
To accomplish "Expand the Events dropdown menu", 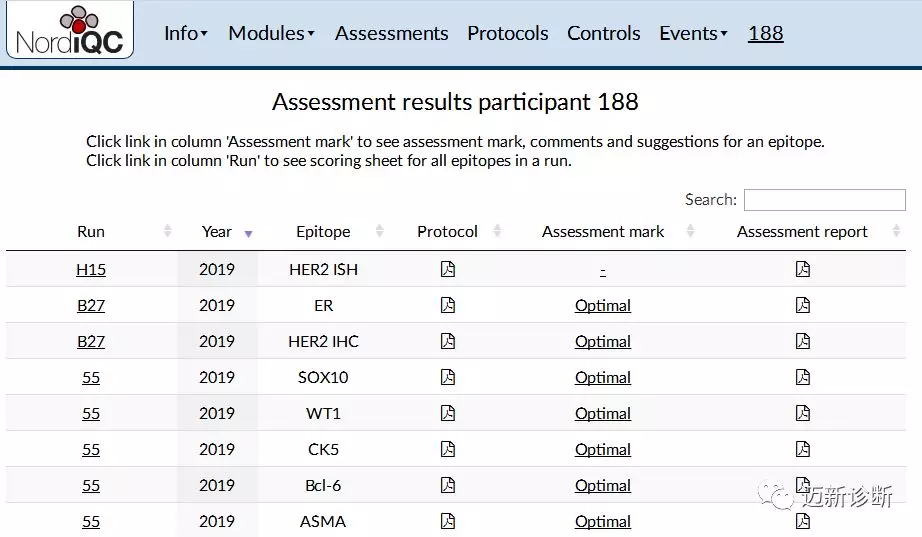I will [693, 33].
